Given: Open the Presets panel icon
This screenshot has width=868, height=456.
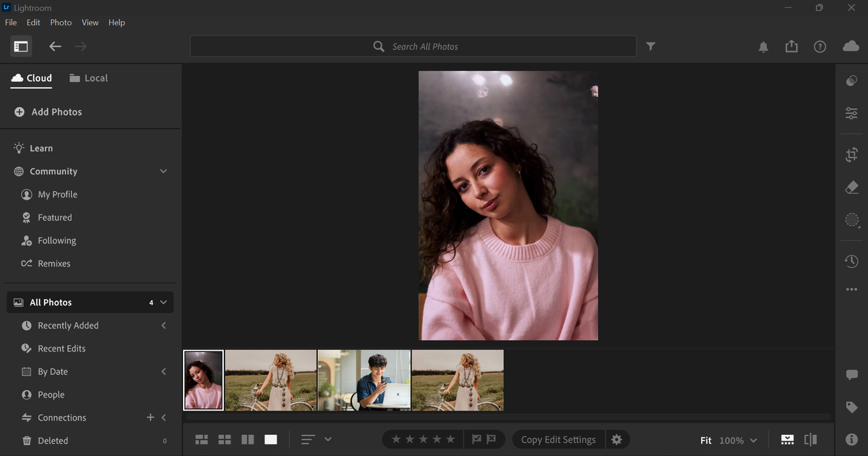Looking at the screenshot, I should pos(852,81).
